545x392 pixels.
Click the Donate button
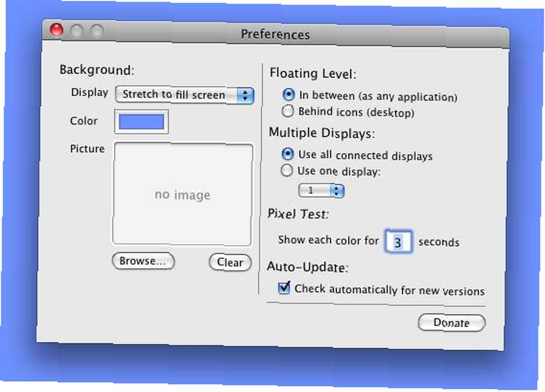point(451,322)
